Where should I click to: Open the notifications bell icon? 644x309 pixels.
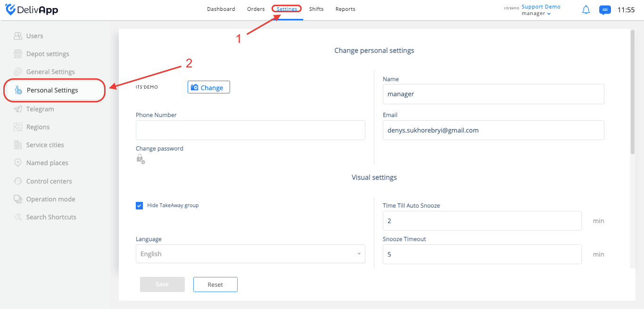point(586,10)
